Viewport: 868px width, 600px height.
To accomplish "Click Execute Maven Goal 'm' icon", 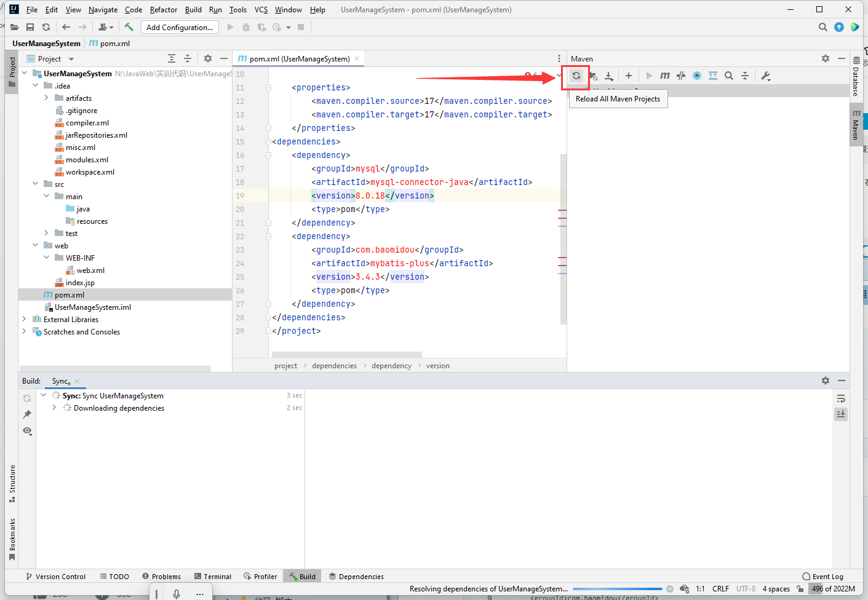I will tap(665, 76).
